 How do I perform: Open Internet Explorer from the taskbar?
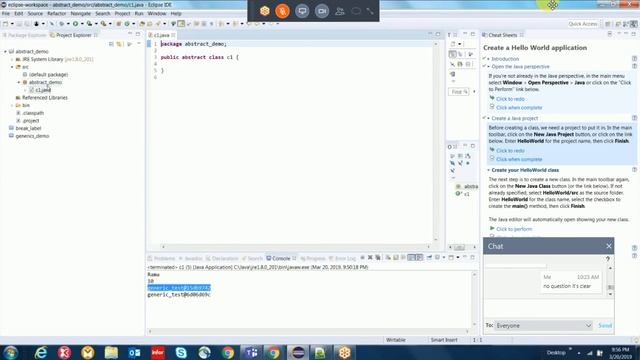pyautogui.click(x=41, y=352)
